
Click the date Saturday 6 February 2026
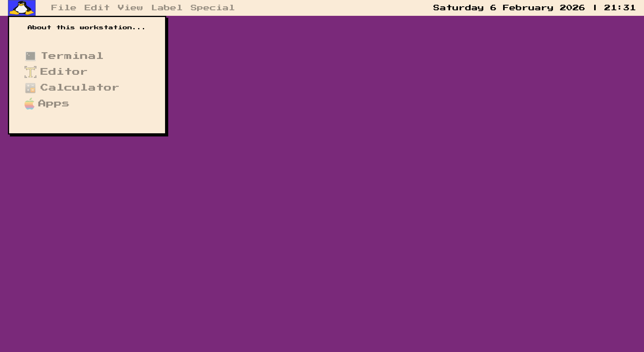[x=509, y=8]
